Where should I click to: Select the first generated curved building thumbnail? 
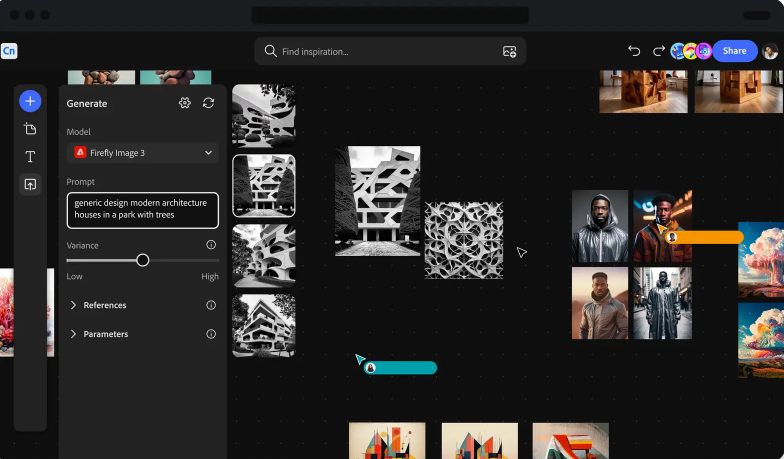264,116
